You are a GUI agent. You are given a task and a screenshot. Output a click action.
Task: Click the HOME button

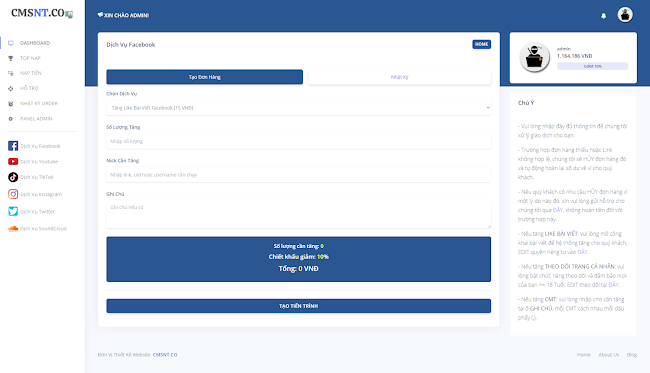coord(481,44)
